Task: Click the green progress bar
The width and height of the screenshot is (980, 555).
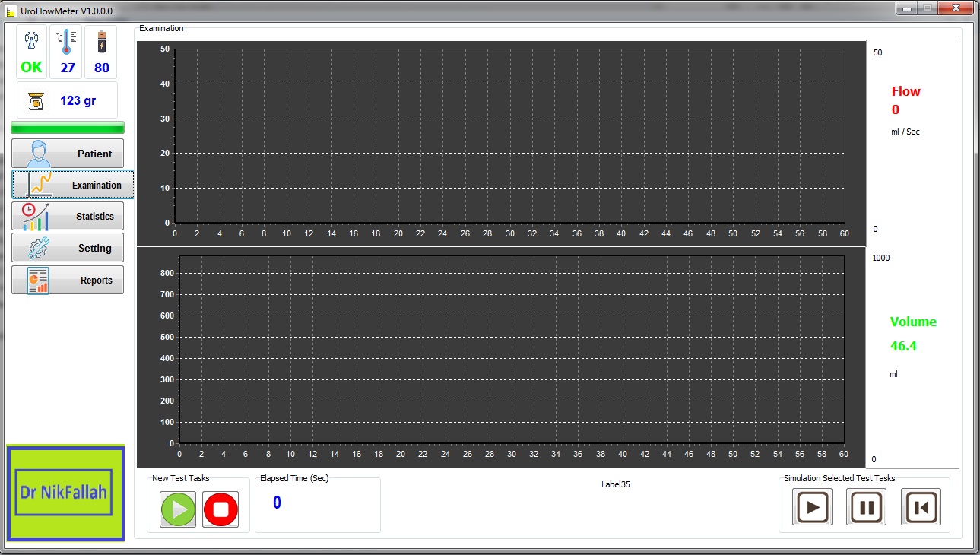Action: coord(68,127)
